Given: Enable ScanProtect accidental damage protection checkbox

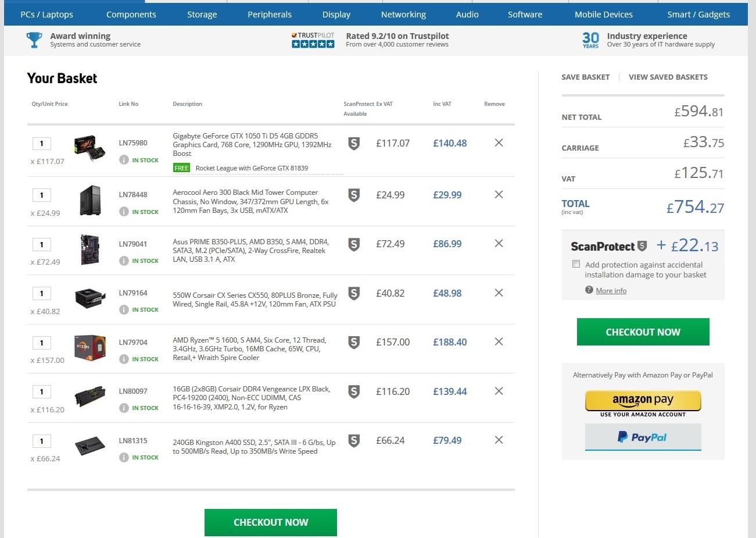Looking at the screenshot, I should click(x=576, y=264).
